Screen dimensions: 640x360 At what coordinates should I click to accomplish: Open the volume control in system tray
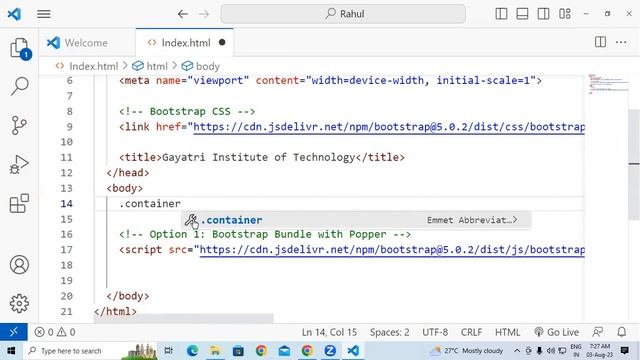coord(550,351)
